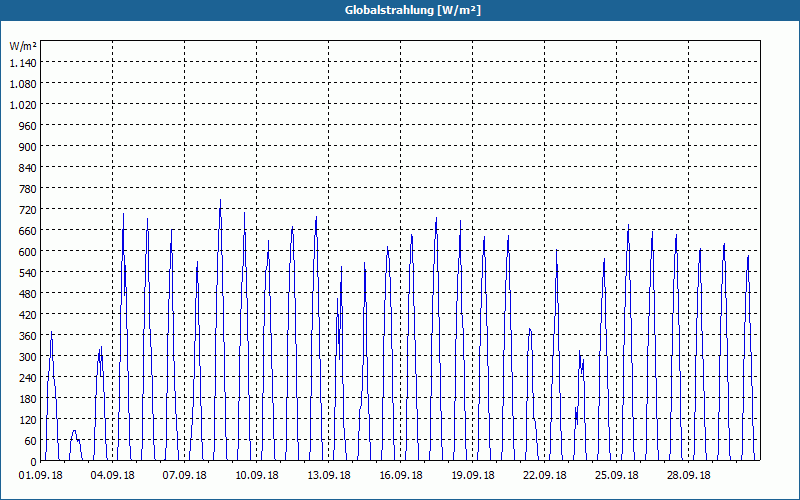800x500 pixels.
Task: Click the W/m² axis unit label
Action: (x=23, y=46)
